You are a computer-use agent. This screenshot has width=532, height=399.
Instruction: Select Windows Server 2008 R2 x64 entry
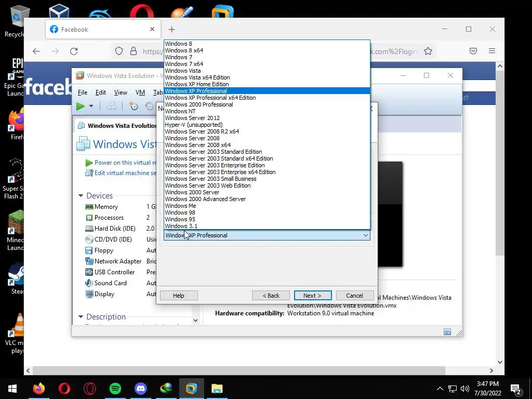point(267,131)
